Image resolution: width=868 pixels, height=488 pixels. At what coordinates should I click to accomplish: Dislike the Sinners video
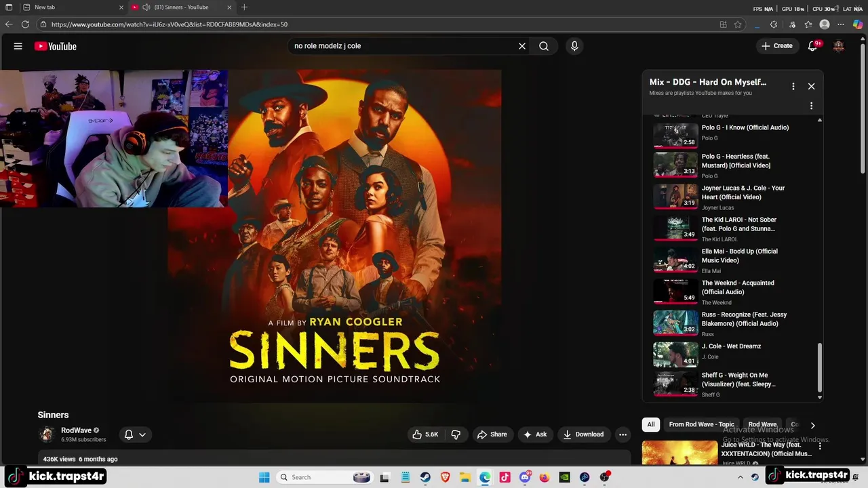point(456,434)
